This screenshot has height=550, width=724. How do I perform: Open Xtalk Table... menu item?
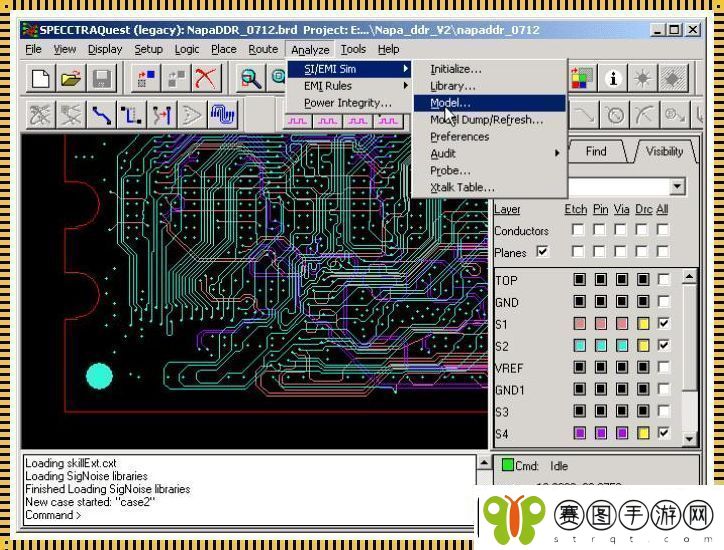click(x=489, y=187)
